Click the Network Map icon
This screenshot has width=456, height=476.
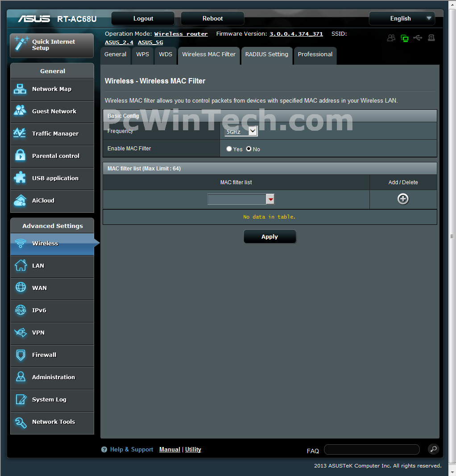pyautogui.click(x=20, y=89)
